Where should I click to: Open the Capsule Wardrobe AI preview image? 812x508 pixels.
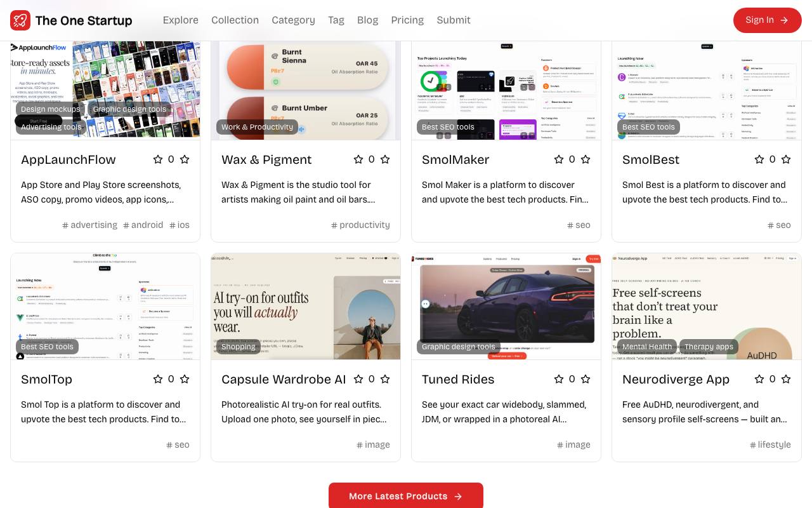pos(306,307)
